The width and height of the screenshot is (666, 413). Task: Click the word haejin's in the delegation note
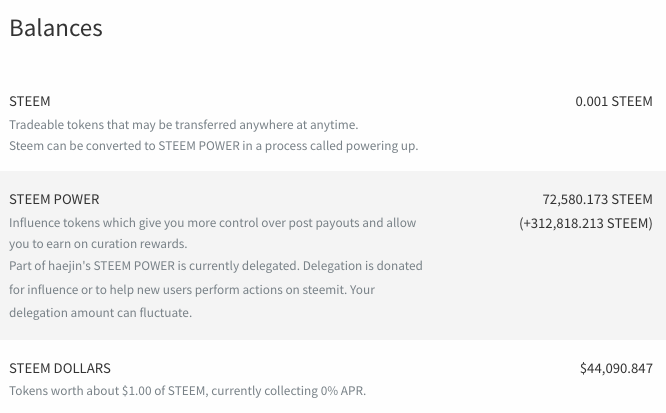click(x=69, y=266)
